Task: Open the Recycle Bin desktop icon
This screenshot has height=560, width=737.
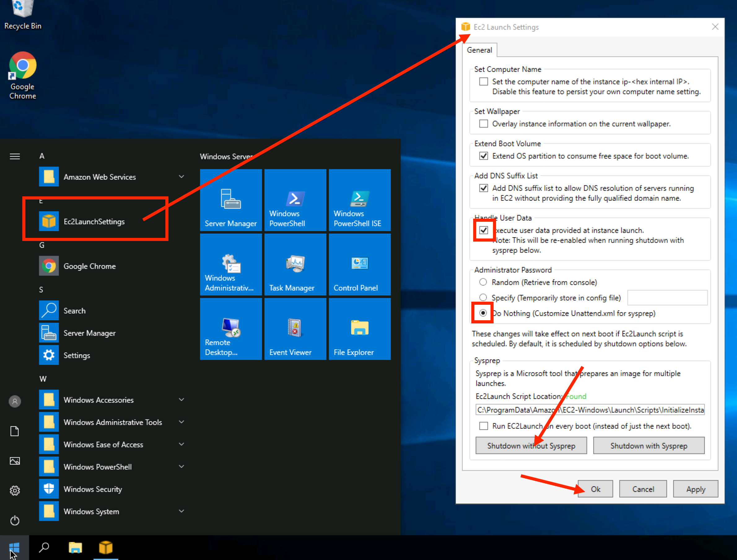Action: point(23,15)
